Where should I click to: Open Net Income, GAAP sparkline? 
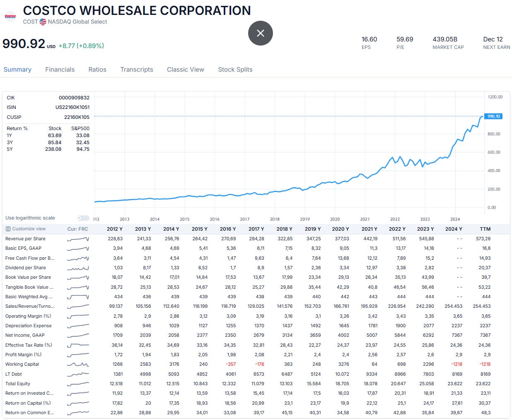click(x=78, y=336)
